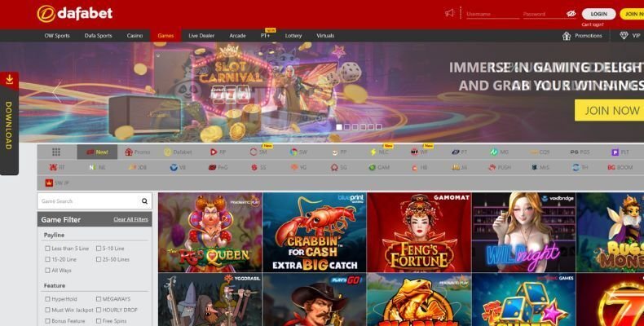Check the Less than 5 Line box
The image size is (644, 326).
(47, 248)
